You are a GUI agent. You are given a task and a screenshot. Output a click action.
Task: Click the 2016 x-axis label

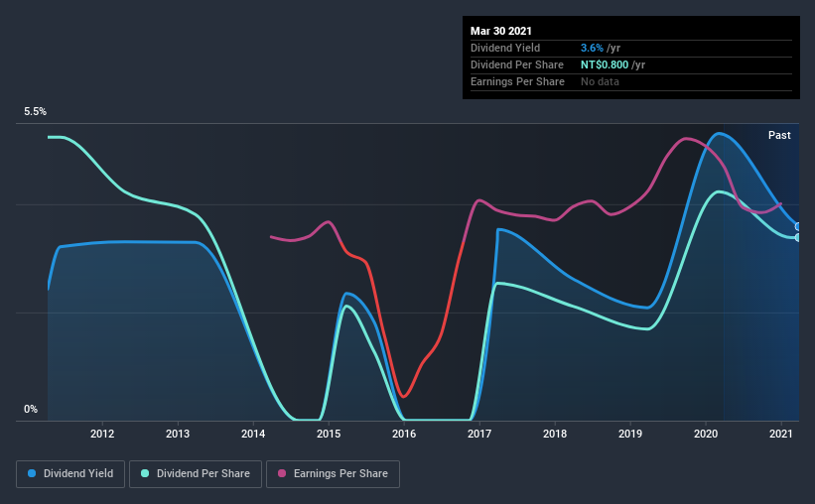tap(404, 434)
